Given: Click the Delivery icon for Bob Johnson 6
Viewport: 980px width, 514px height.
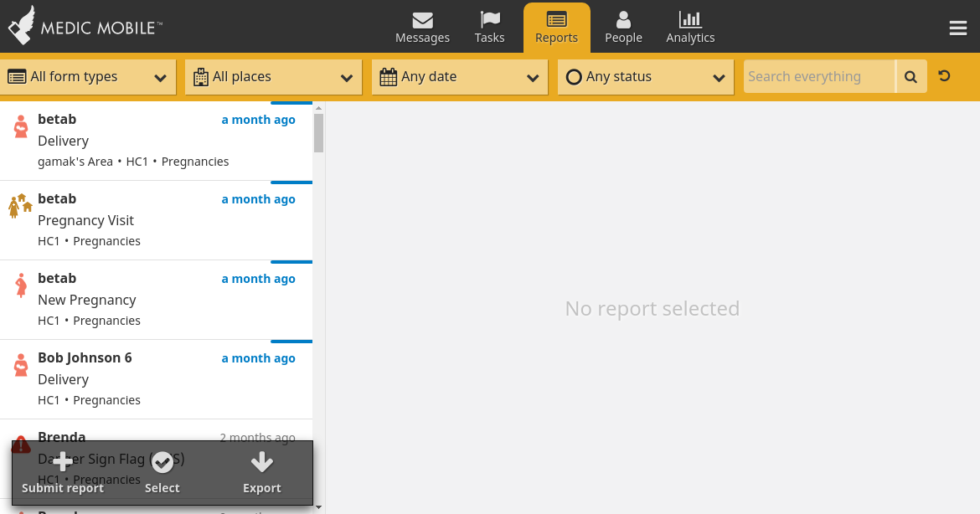Looking at the screenshot, I should click(x=21, y=365).
